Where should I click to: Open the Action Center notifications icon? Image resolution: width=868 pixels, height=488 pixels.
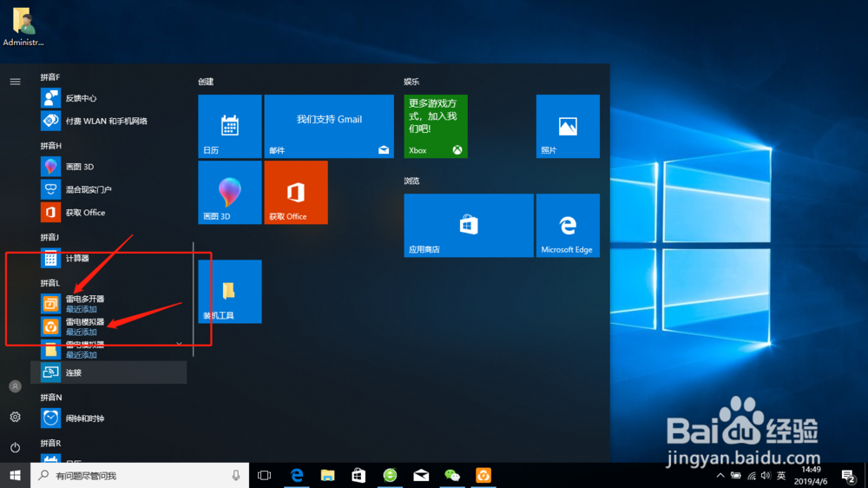pos(848,475)
